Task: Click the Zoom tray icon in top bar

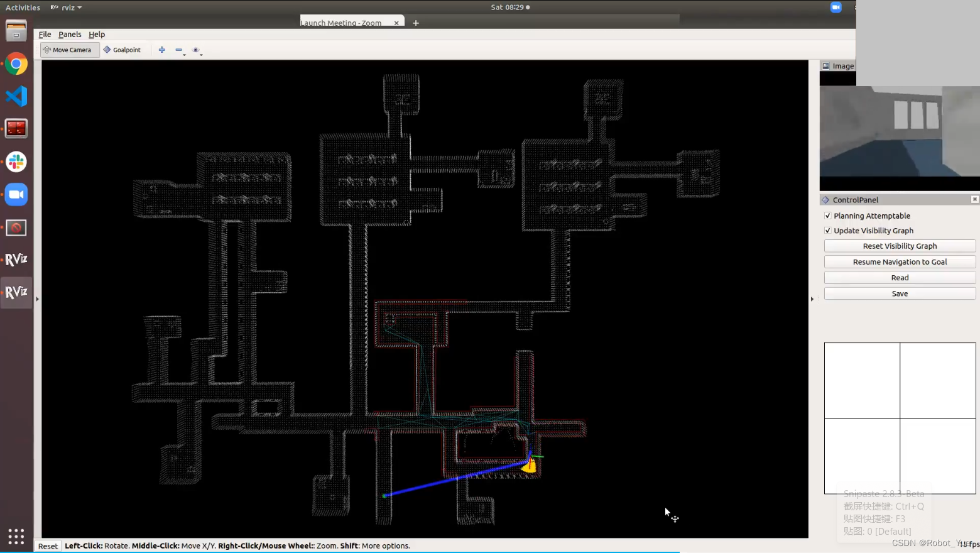Action: 836,7
